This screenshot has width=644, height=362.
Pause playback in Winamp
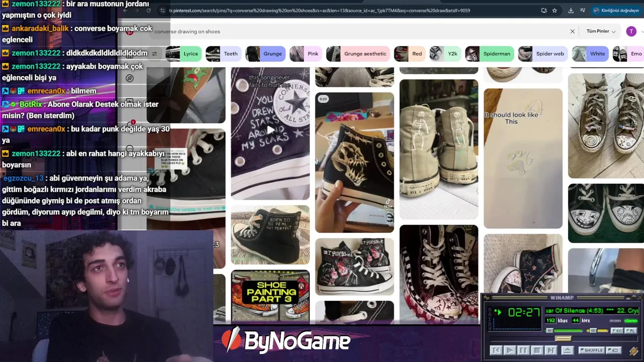pos(523,350)
